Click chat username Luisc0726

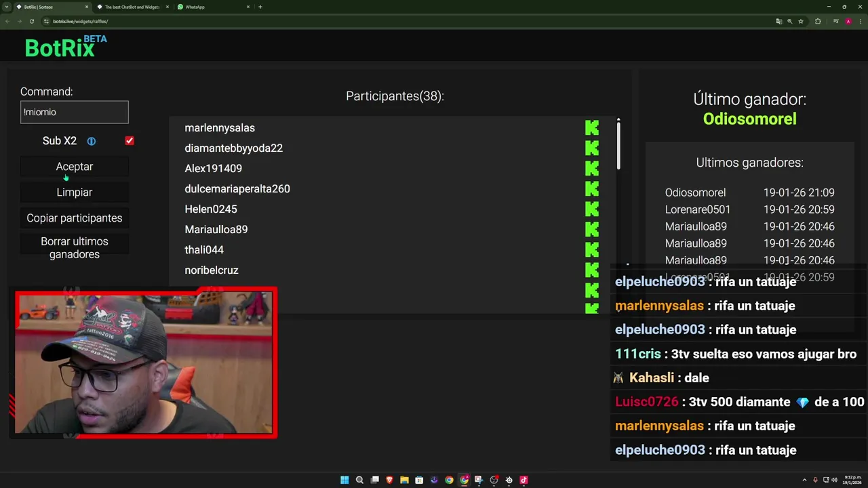[647, 402]
